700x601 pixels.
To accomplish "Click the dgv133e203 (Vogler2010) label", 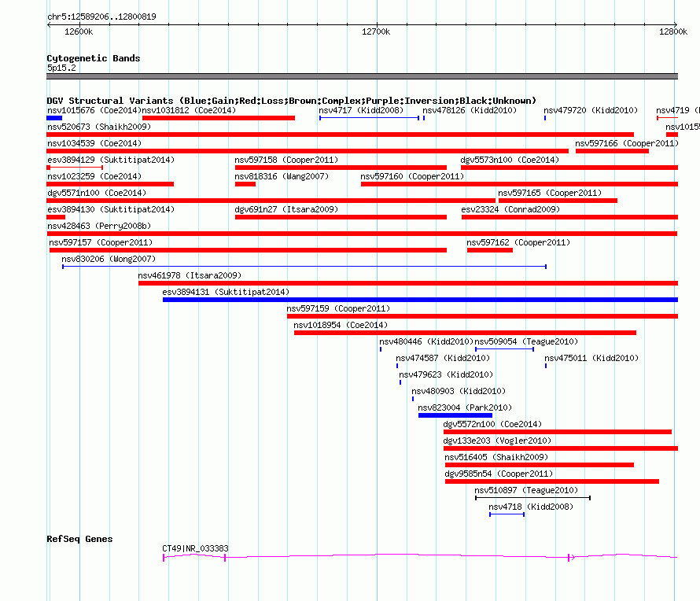I will 497,441.
